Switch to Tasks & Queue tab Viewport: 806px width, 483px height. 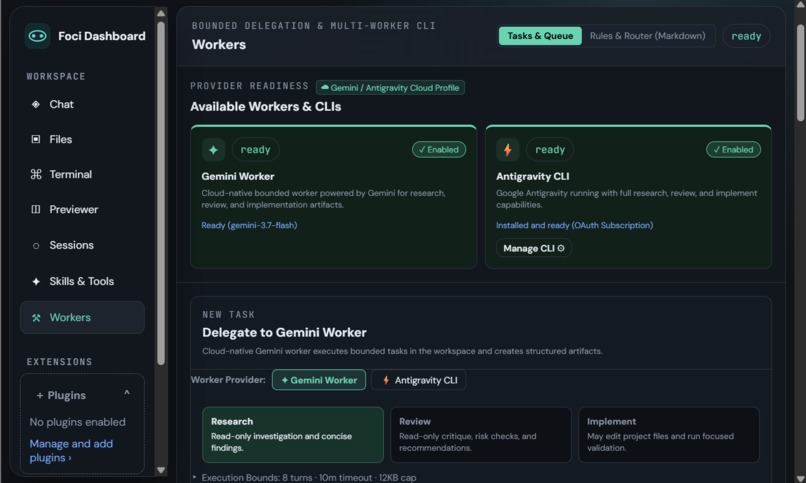540,36
